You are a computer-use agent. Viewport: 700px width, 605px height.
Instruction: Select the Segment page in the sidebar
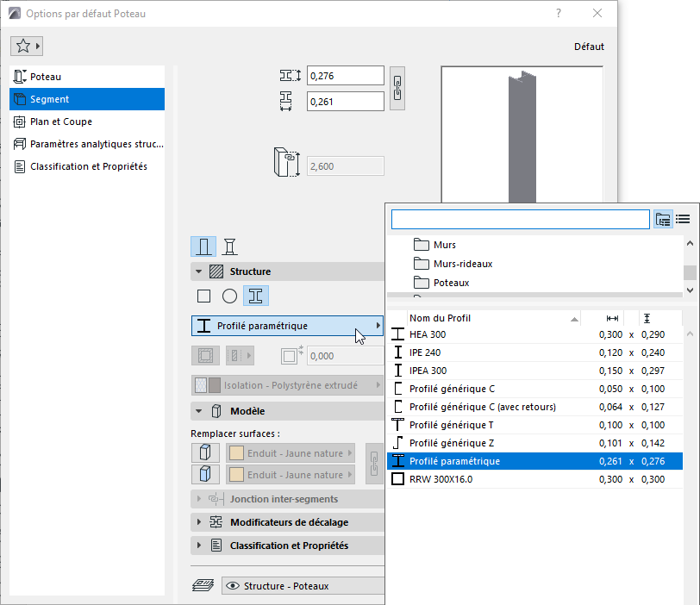(x=87, y=99)
